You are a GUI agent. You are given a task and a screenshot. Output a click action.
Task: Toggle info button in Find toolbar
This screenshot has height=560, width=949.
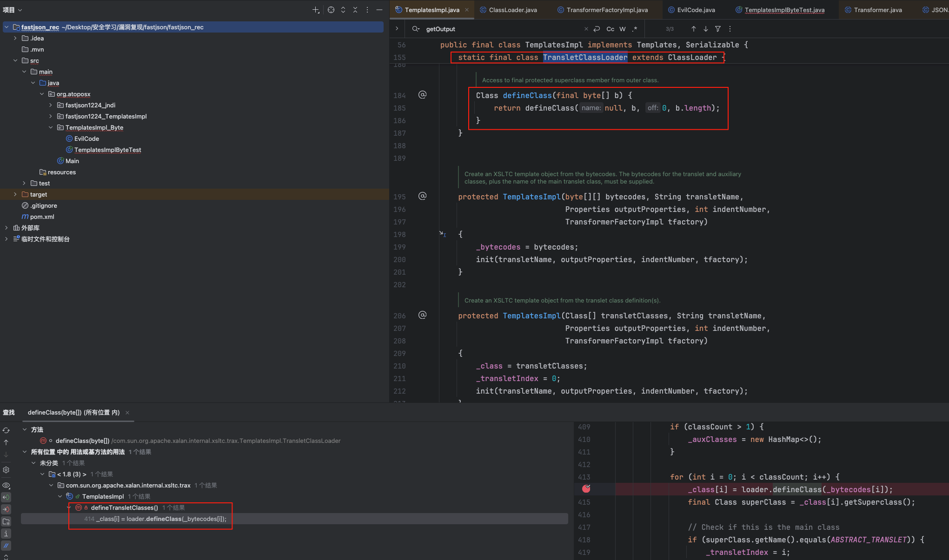(x=6, y=534)
